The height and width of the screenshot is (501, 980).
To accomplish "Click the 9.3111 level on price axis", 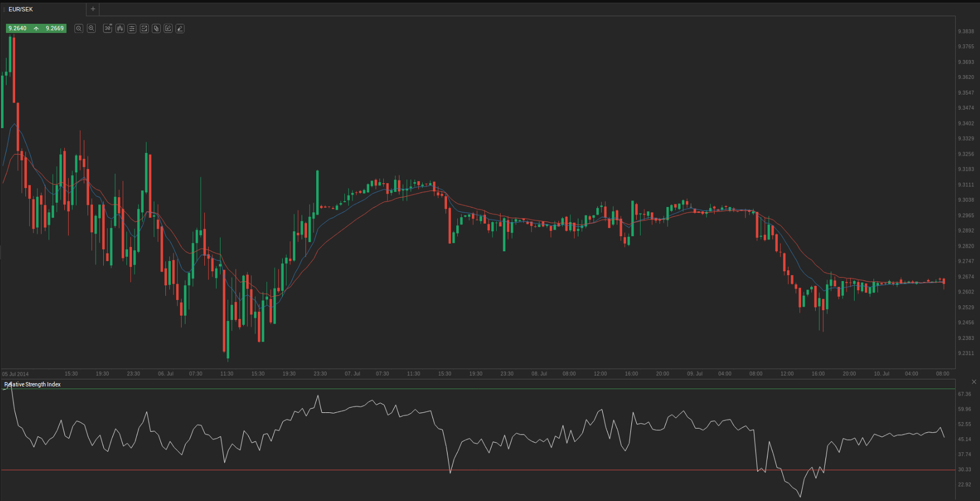I will tap(965, 185).
